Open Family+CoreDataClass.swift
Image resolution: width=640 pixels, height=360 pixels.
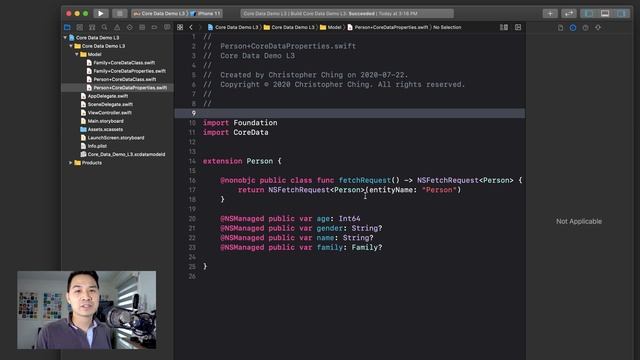click(x=121, y=63)
